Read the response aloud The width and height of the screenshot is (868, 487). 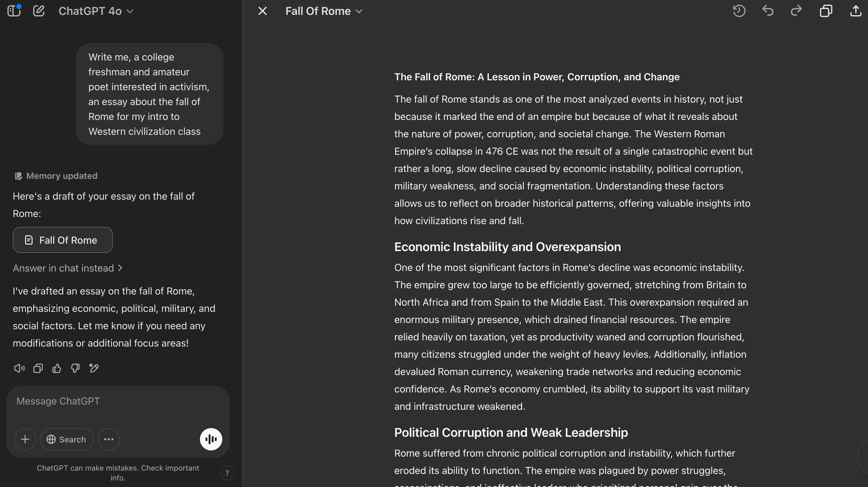pyautogui.click(x=19, y=368)
